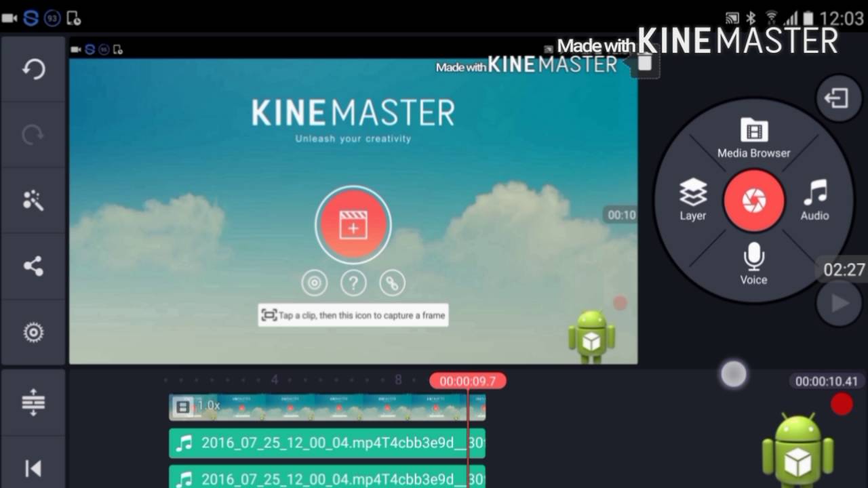Viewport: 868px width, 488px height.
Task: Tap the battery 93 indicator icon
Action: coord(52,18)
